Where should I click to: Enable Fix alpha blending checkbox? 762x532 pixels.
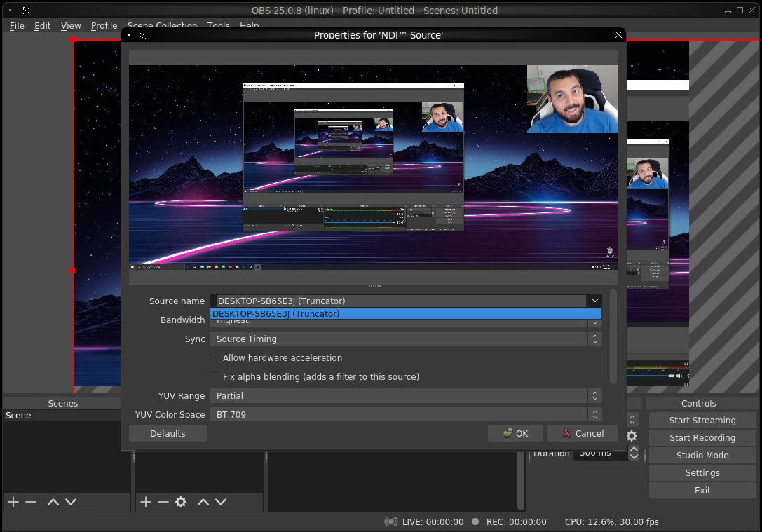[215, 377]
